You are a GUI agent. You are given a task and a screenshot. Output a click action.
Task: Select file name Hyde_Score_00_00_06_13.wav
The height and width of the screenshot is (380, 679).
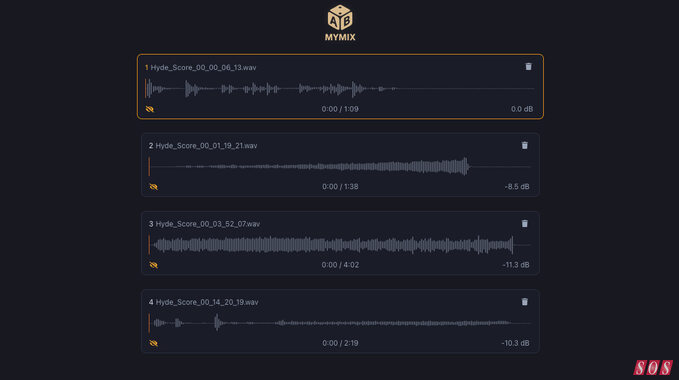click(x=204, y=68)
